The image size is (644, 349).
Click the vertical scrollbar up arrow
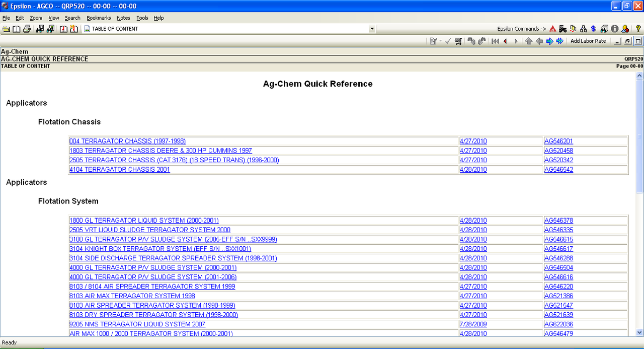click(x=639, y=76)
